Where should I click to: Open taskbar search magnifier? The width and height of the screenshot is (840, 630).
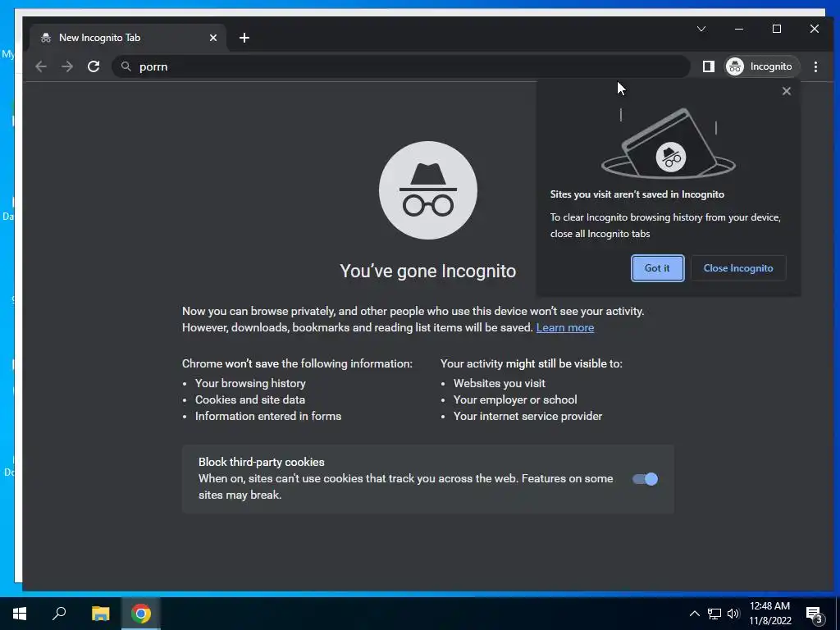point(59,614)
